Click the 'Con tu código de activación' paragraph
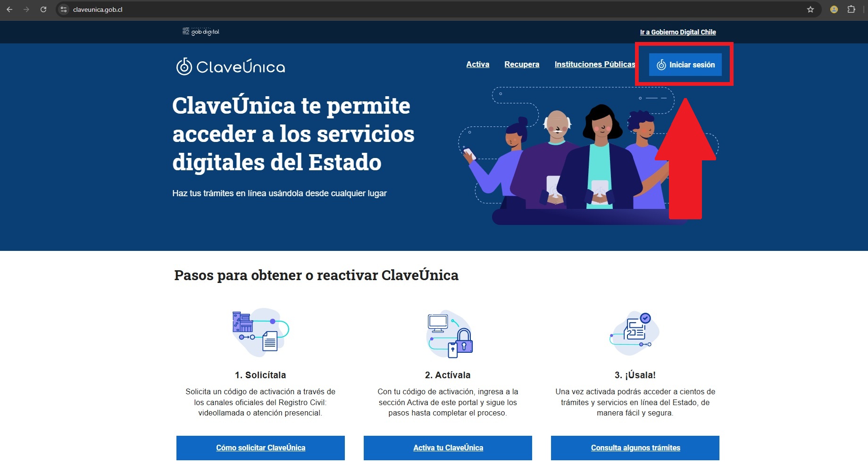Viewport: 868px width, 465px height. tap(448, 402)
